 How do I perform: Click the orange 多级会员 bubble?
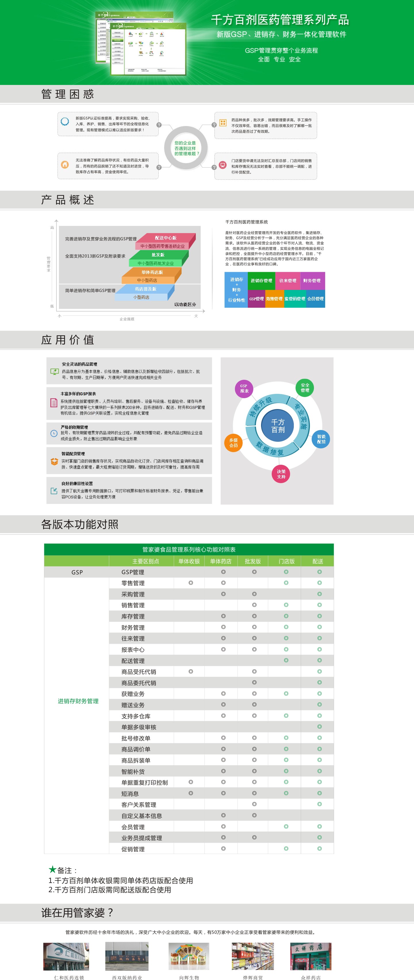pyautogui.click(x=233, y=443)
